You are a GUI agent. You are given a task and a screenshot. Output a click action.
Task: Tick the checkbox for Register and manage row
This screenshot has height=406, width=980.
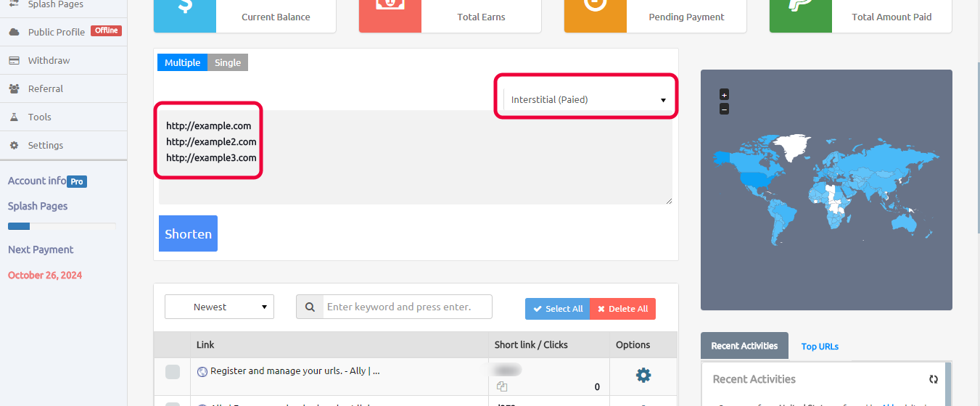173,372
